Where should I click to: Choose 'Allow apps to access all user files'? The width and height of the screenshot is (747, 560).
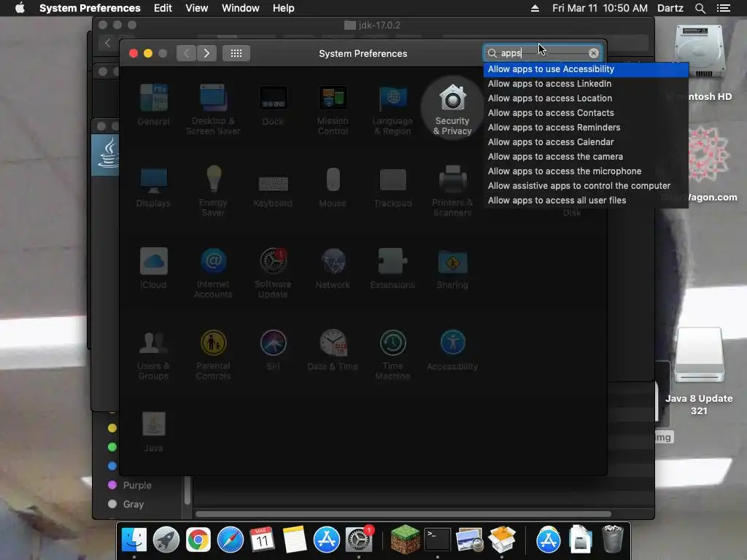pos(586,201)
